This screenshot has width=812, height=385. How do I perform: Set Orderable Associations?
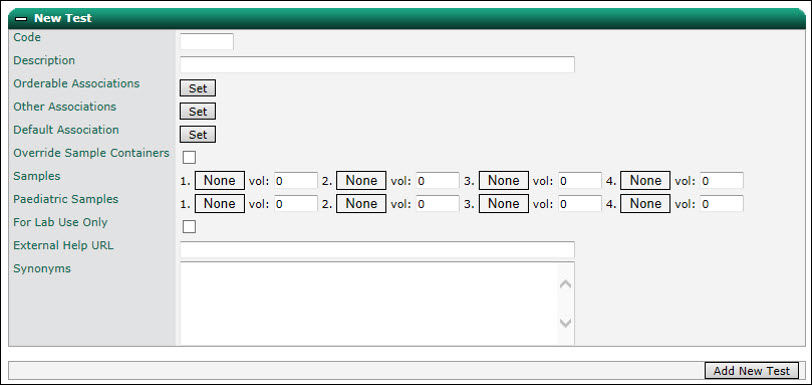click(198, 88)
